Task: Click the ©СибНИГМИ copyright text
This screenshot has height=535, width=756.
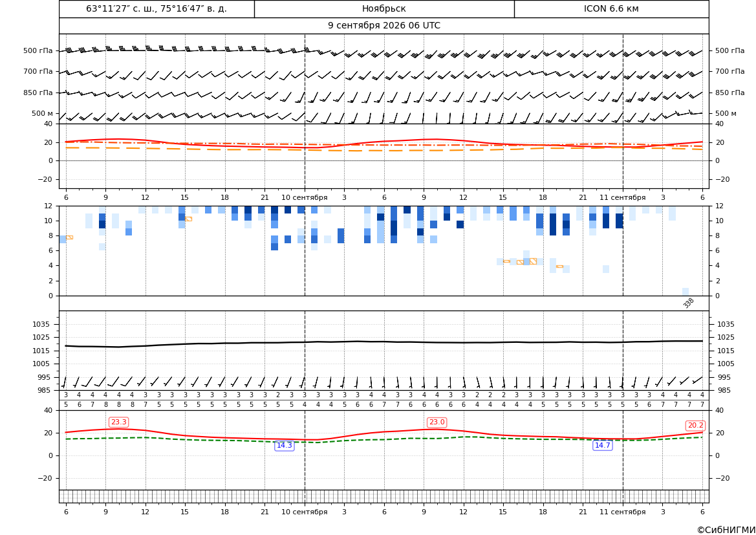Action: 726,530
